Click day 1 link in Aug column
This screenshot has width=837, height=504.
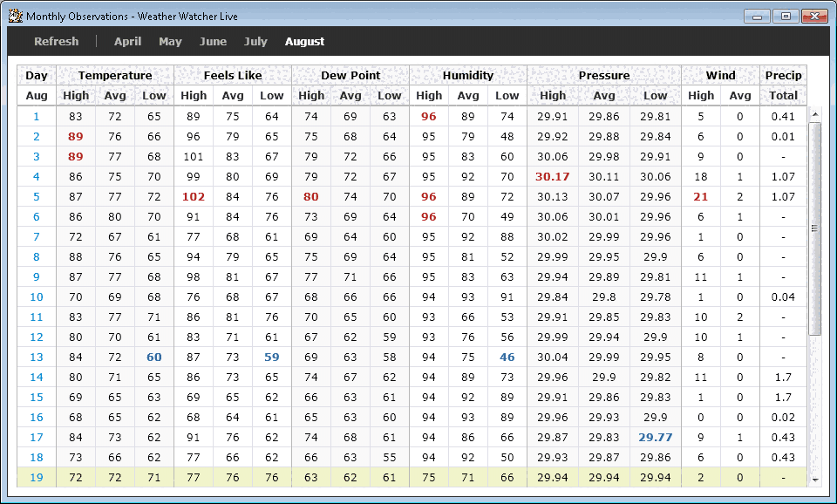37,116
